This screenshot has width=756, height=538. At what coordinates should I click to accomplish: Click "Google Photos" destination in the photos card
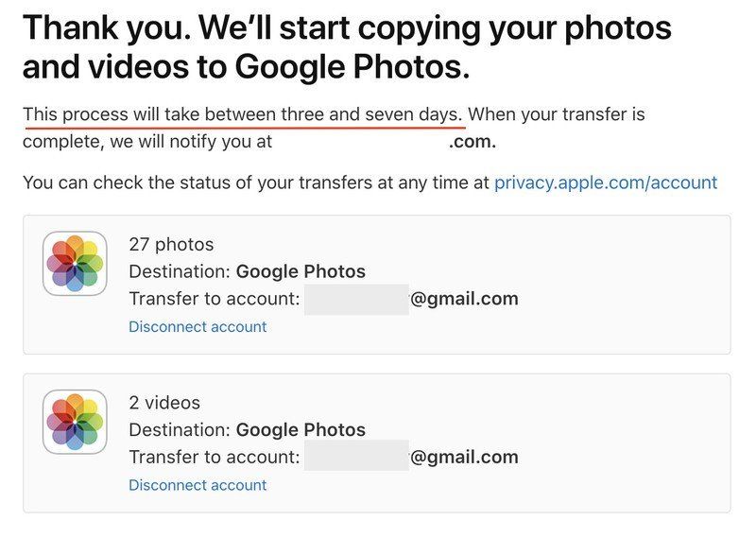[301, 271]
